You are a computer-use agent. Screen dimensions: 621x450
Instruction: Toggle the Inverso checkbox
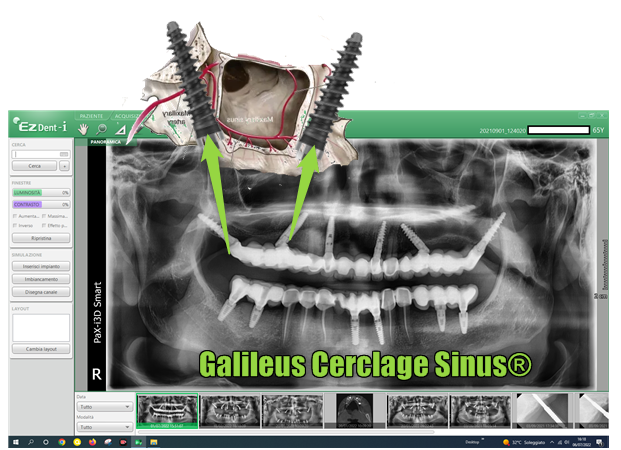coord(15,226)
